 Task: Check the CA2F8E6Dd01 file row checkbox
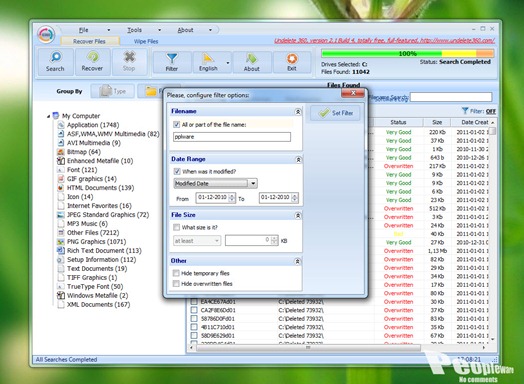click(194, 310)
